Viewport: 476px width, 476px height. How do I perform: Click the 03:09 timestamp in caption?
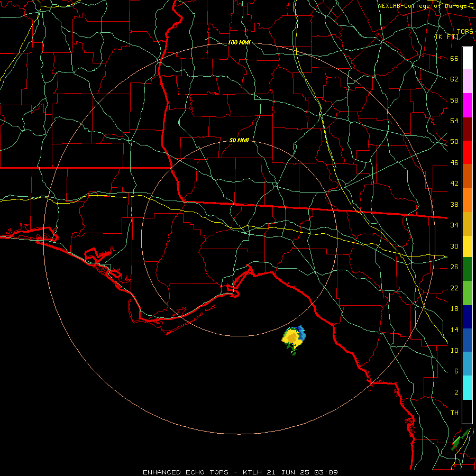pos(326,472)
